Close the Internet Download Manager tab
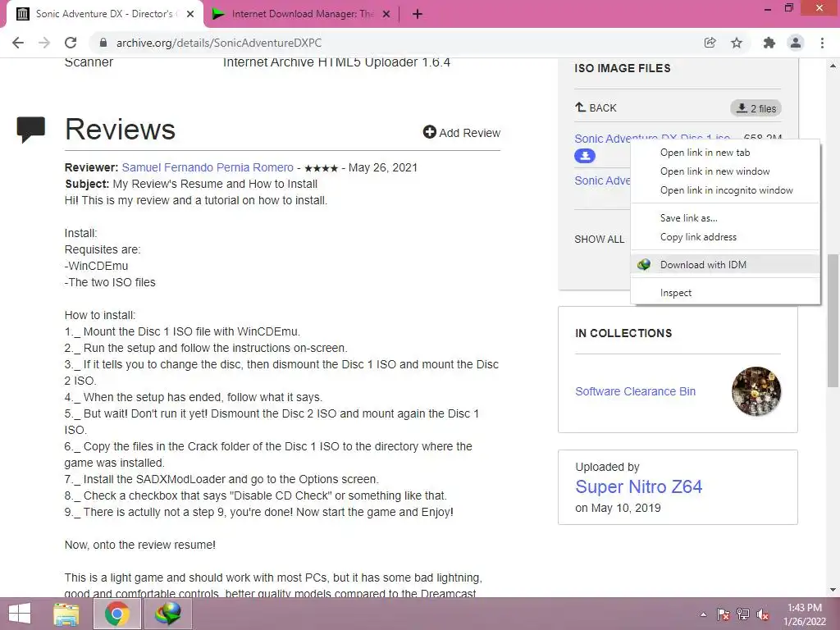Viewport: 840px width, 630px height. 386,15
